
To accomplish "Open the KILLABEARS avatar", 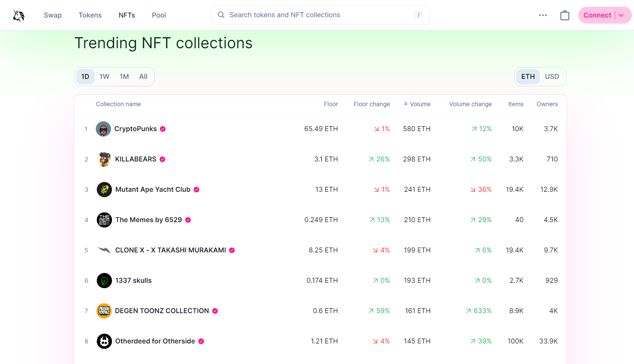I will click(104, 159).
